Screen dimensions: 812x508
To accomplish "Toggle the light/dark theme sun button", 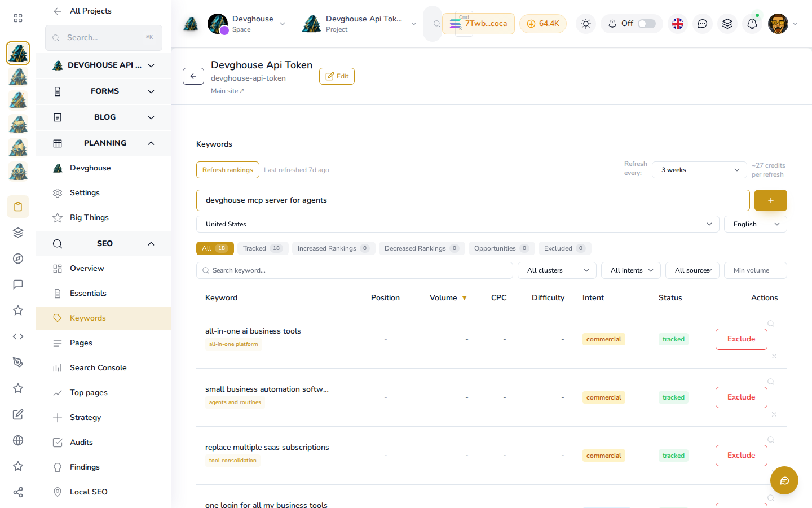I will 586,24.
